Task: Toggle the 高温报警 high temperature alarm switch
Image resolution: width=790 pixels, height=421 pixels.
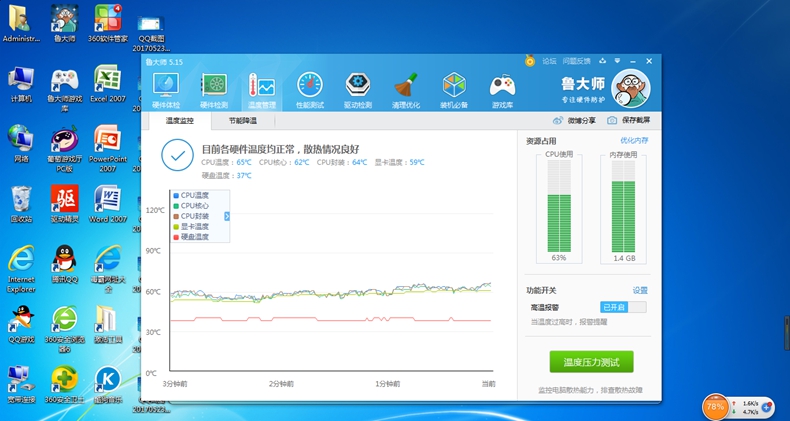Action: point(623,307)
